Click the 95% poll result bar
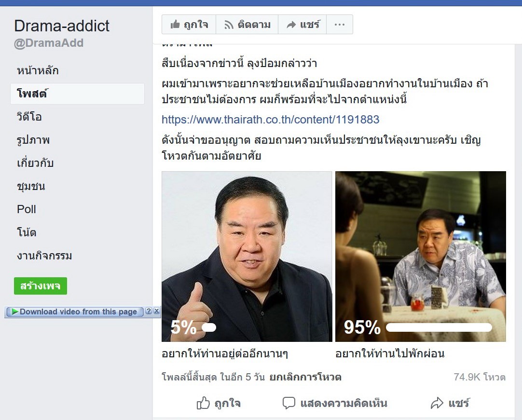 pyautogui.click(x=439, y=327)
